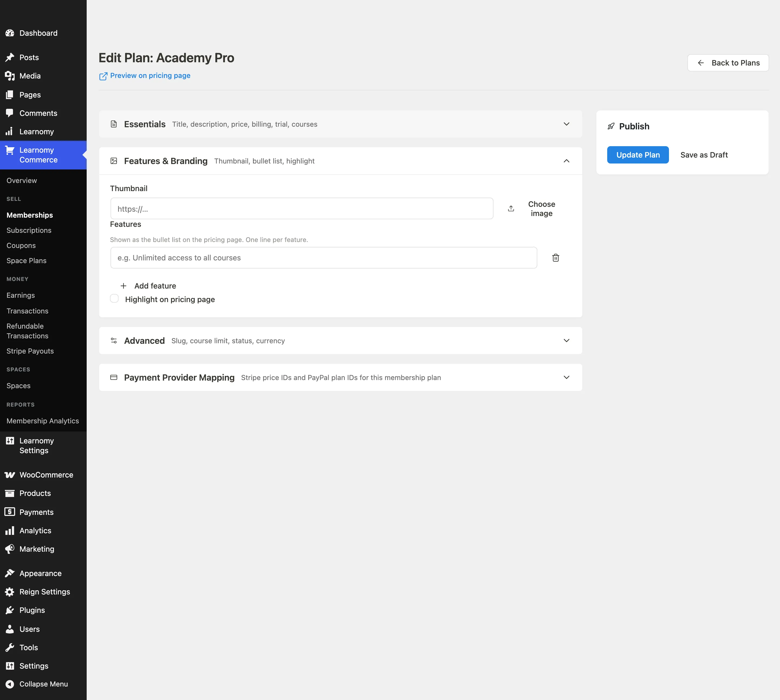This screenshot has width=780, height=700.
Task: Enable Highlight on pricing page checkbox
Action: click(x=114, y=299)
